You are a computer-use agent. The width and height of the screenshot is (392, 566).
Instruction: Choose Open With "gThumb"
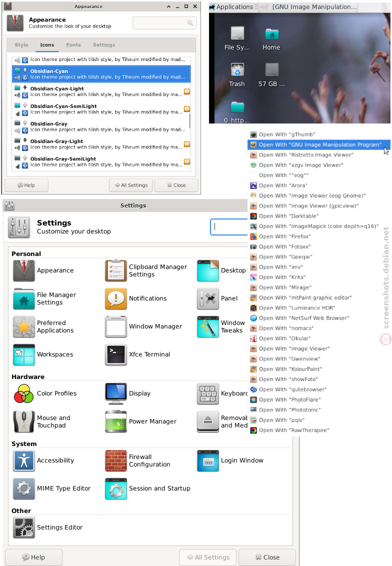click(x=318, y=134)
